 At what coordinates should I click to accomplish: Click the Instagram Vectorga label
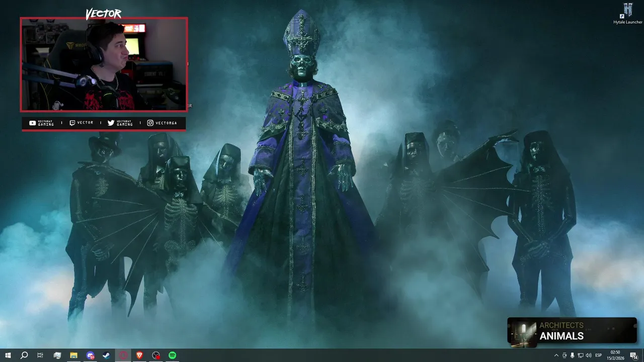point(162,123)
